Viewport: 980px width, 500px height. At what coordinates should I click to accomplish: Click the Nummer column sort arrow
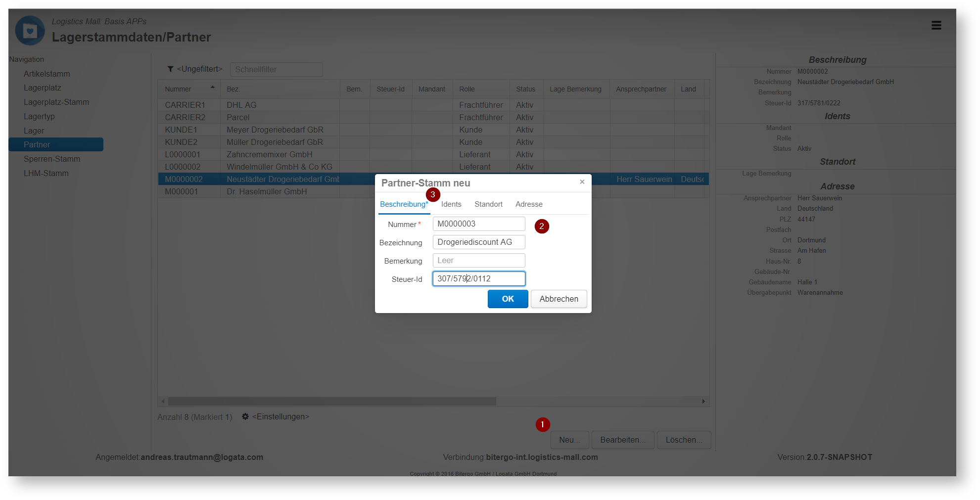tap(212, 88)
